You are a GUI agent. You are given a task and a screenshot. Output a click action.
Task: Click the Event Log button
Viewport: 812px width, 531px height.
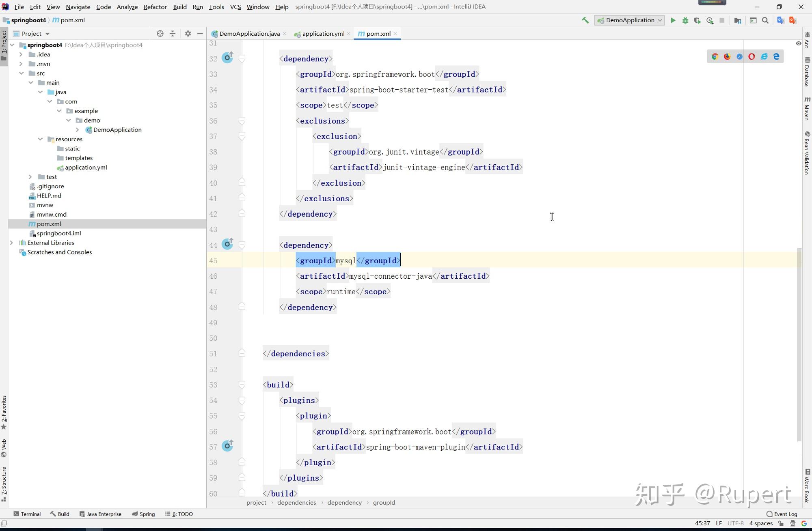click(x=782, y=514)
